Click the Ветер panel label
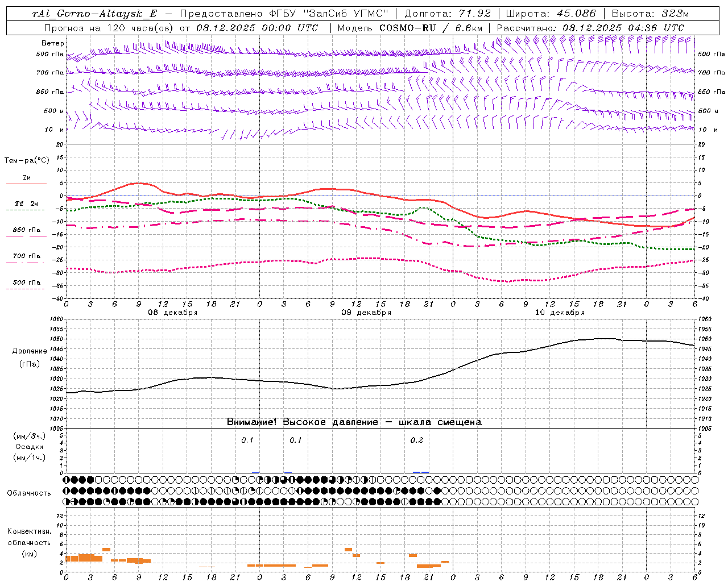This screenshot has height=582, width=728. click(53, 43)
